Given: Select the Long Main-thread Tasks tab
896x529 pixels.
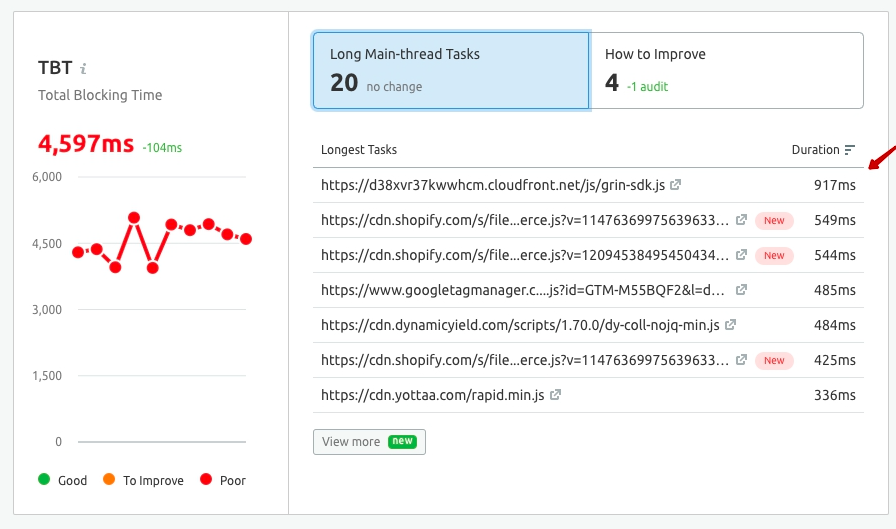Looking at the screenshot, I should (x=450, y=70).
